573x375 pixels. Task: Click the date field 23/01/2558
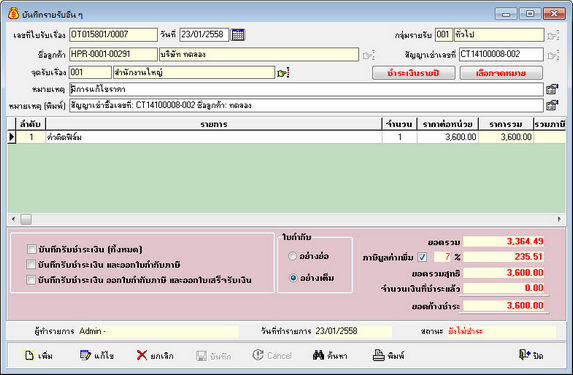(204, 35)
